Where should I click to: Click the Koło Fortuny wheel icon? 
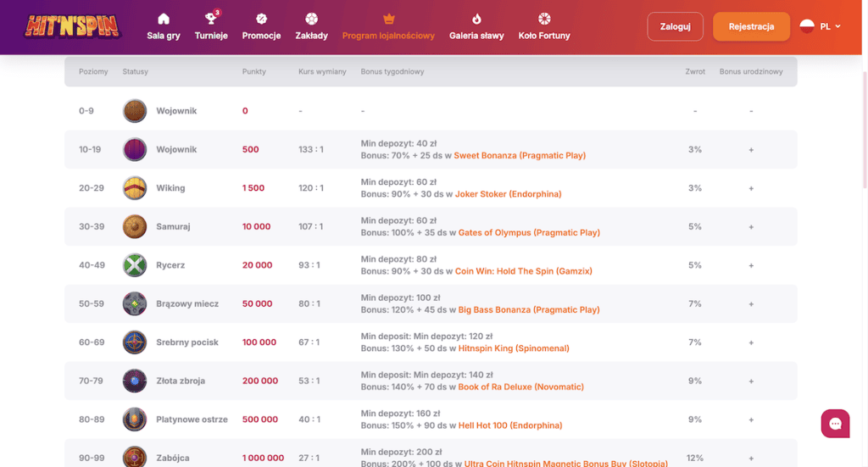(x=544, y=19)
